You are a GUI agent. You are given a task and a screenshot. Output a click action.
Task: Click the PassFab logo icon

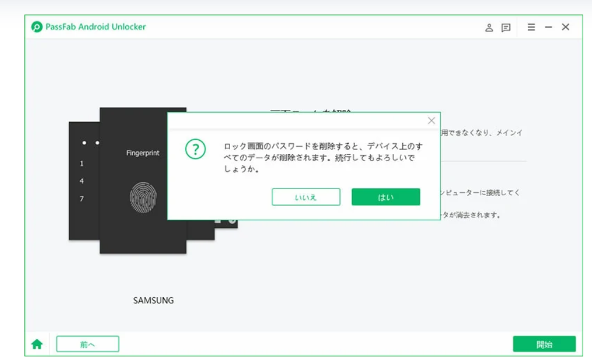click(x=37, y=27)
